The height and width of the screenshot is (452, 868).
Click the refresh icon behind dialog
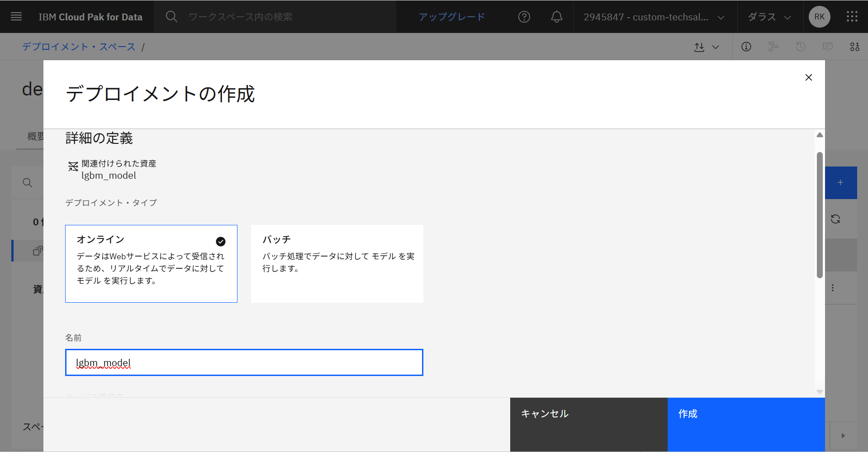click(835, 219)
